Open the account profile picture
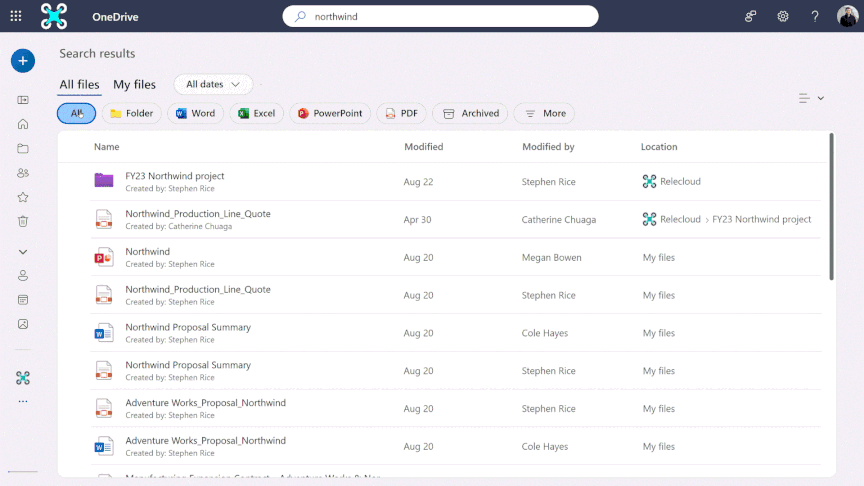864x486 pixels. [847, 16]
